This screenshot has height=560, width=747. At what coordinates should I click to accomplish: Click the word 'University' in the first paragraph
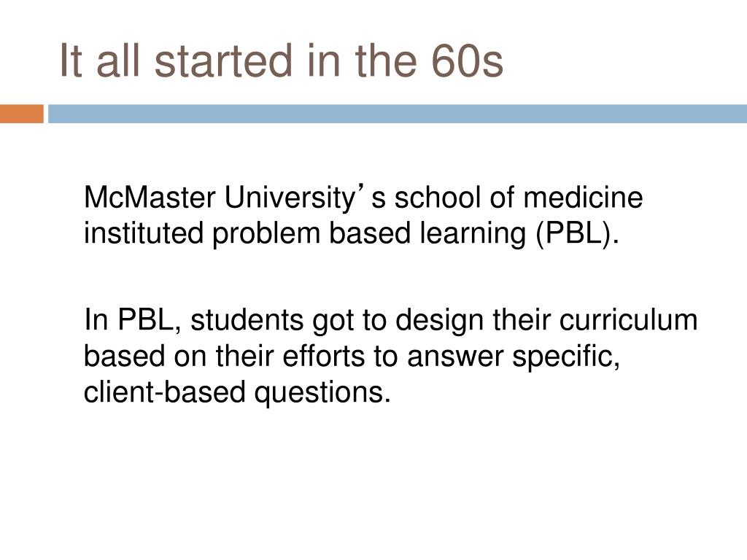pos(290,198)
